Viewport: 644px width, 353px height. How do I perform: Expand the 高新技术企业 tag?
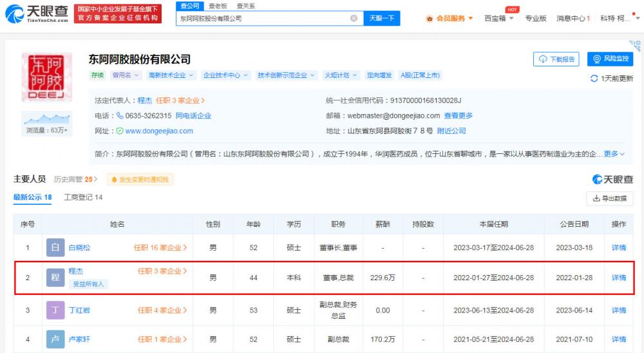(171, 75)
